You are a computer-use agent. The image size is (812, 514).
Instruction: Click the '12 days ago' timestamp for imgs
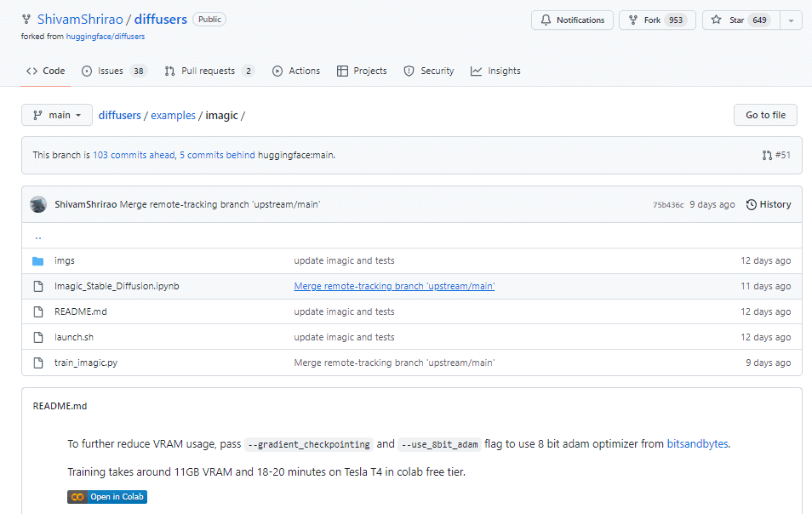tap(765, 260)
